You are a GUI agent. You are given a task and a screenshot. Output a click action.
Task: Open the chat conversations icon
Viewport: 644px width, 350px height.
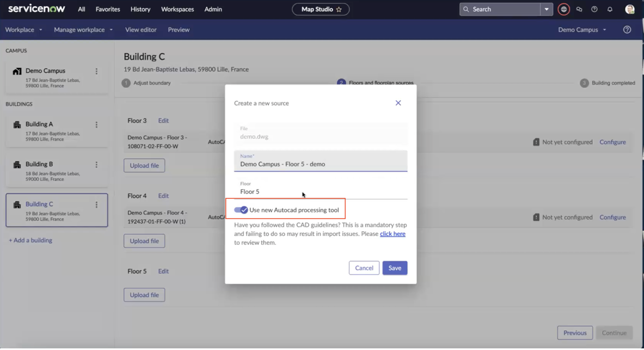pyautogui.click(x=579, y=9)
